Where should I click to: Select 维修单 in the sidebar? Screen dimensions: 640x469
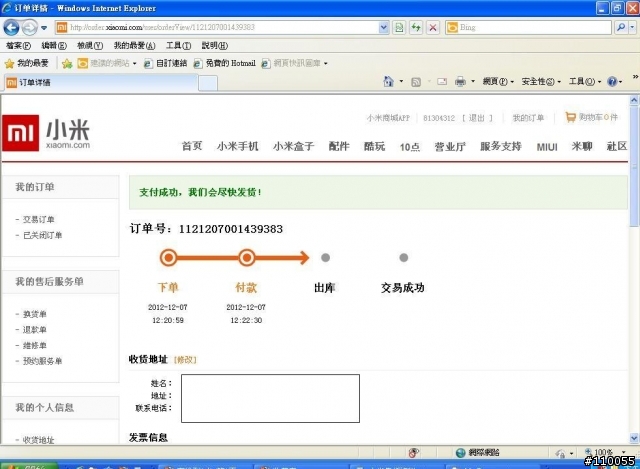tap(35, 345)
